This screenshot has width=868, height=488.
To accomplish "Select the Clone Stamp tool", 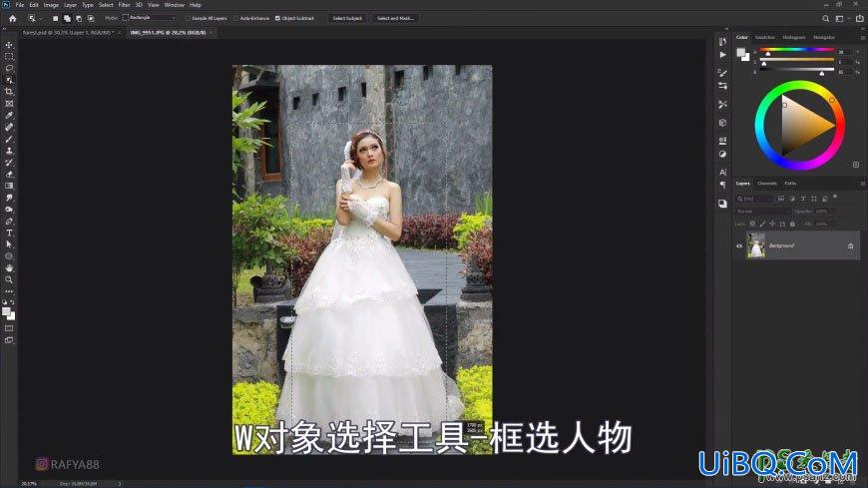I will [9, 151].
